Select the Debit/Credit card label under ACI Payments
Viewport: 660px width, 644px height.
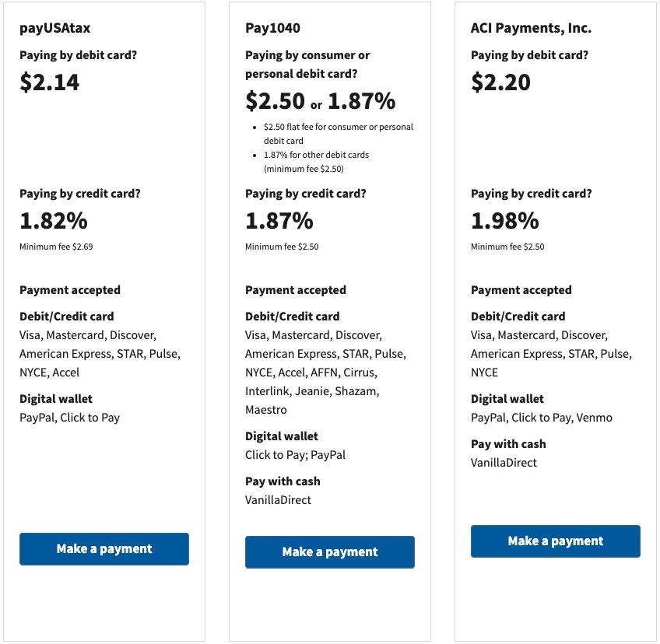518,316
